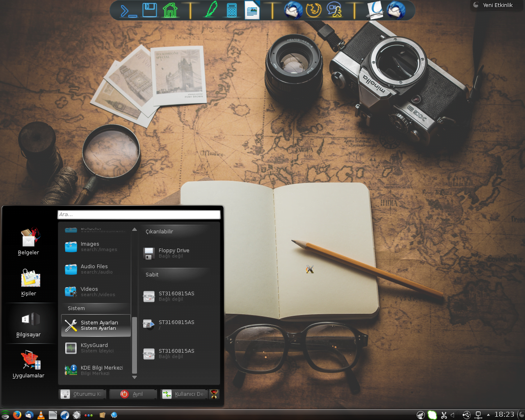This screenshot has width=525, height=420.
Task: Click the volume speaker icon in tray
Action: click(x=453, y=415)
